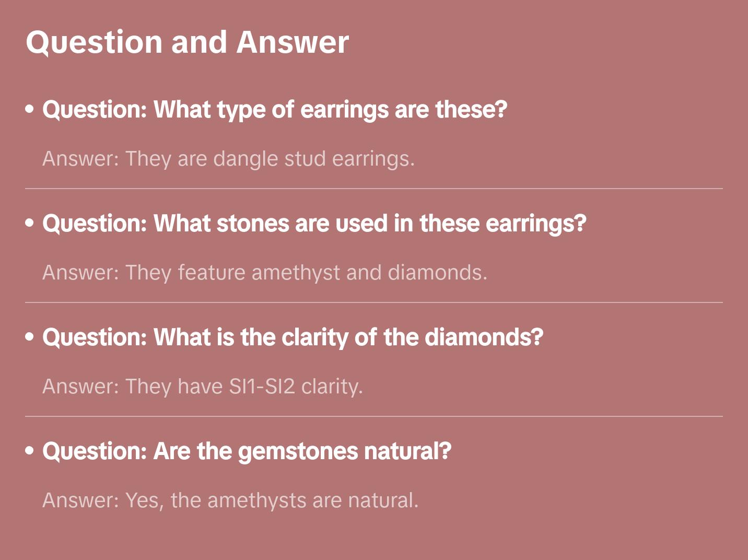Click the word "Answer" in the heading
Viewport: 748px width, 560px height.
pos(293,42)
